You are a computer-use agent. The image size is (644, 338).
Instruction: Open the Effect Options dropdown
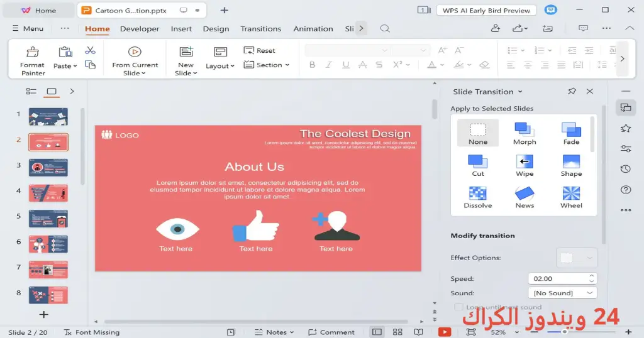tap(576, 258)
